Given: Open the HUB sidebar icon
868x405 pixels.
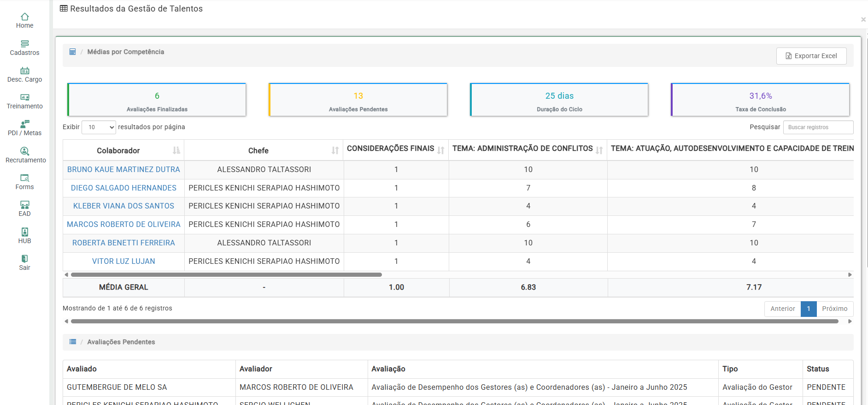Looking at the screenshot, I should (x=25, y=232).
